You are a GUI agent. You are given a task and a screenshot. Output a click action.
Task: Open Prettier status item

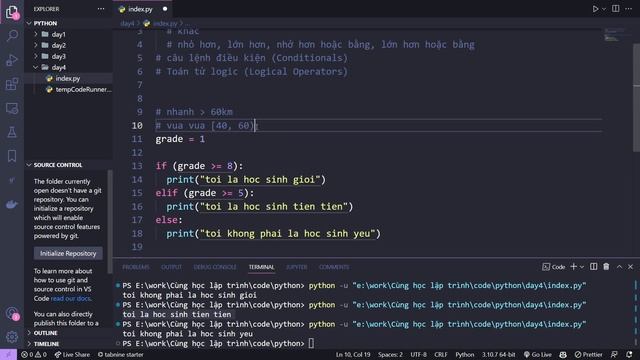[588, 355]
